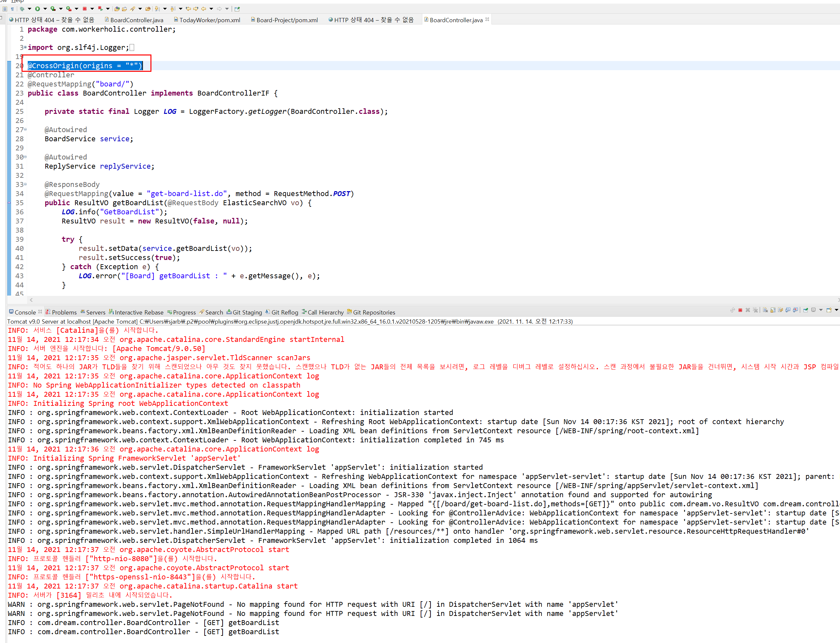Click the editor's horizontal scrollbar left arrow

[31, 300]
